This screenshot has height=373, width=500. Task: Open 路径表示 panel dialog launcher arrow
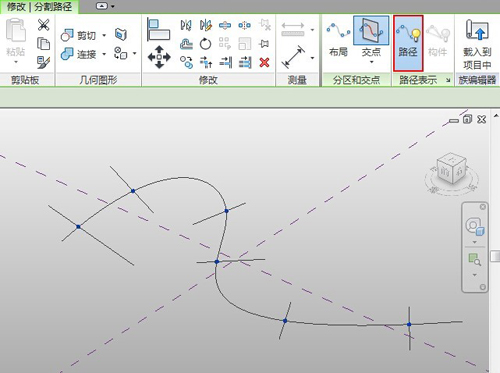tap(448, 80)
